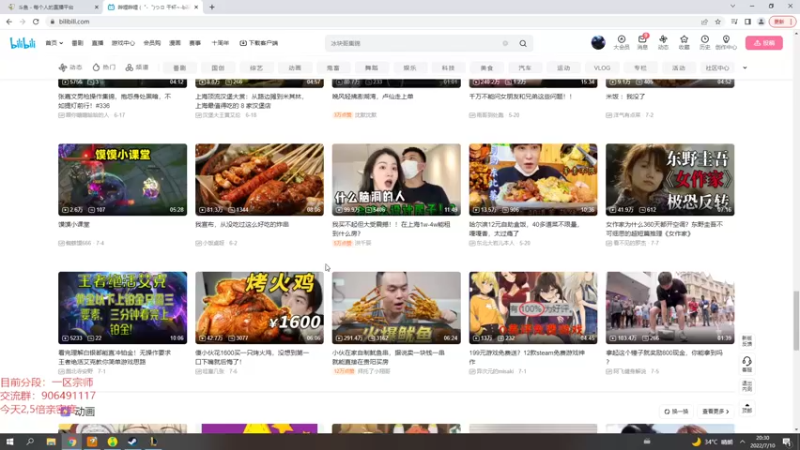Click the pink 投稿 upload button
Viewport: 800px width, 450px height.
[x=764, y=43]
